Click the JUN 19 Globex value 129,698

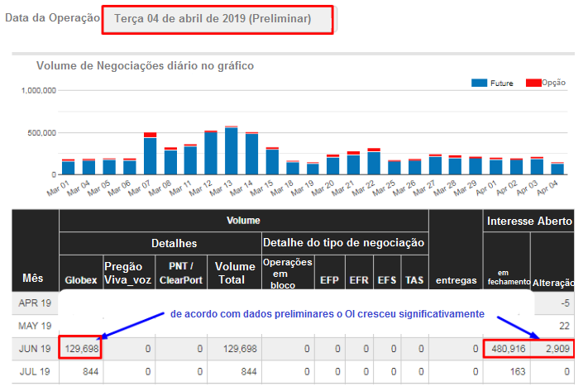click(80, 350)
